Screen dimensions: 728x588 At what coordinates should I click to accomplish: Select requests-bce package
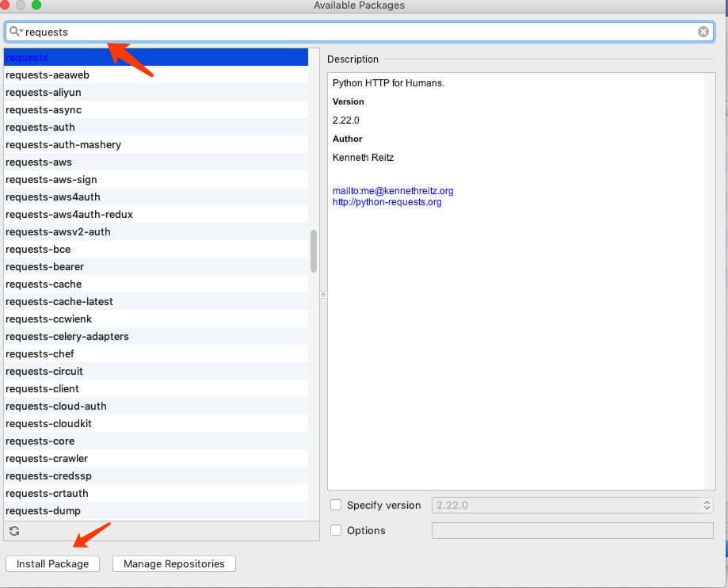[156, 249]
